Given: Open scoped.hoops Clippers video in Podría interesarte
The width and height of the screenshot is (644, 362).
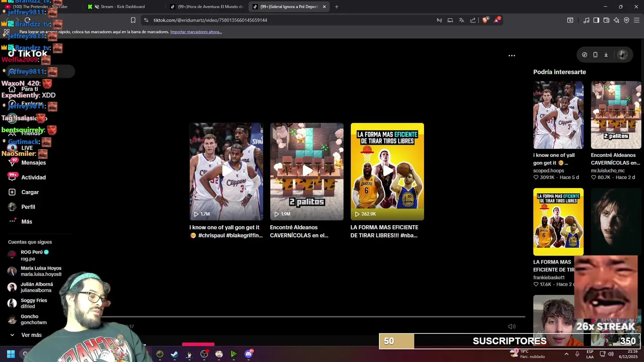Looking at the screenshot, I should (558, 115).
